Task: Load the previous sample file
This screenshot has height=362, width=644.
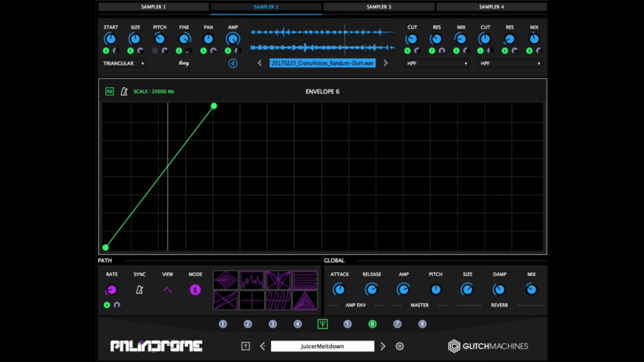Action: [260, 63]
